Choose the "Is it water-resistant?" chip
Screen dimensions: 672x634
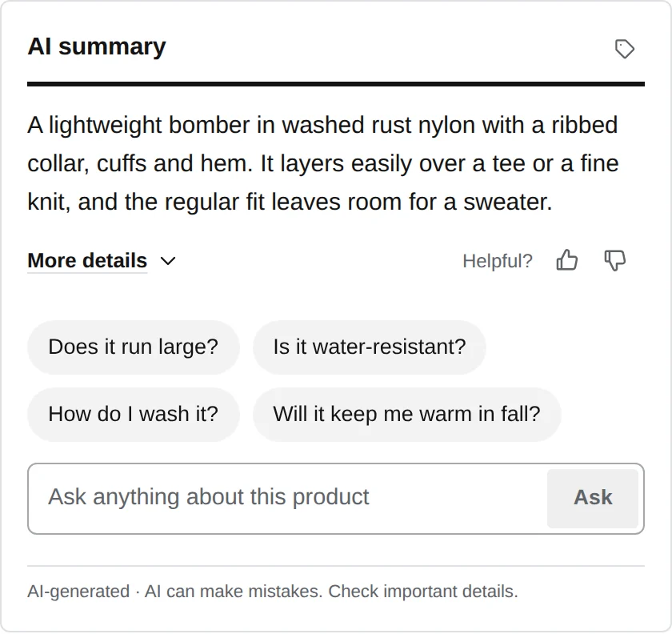click(370, 347)
